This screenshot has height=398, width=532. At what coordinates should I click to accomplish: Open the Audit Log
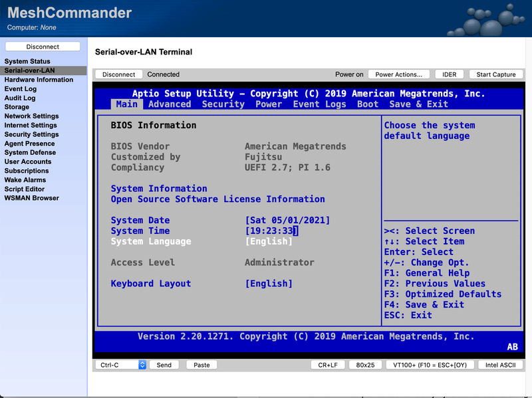(20, 98)
